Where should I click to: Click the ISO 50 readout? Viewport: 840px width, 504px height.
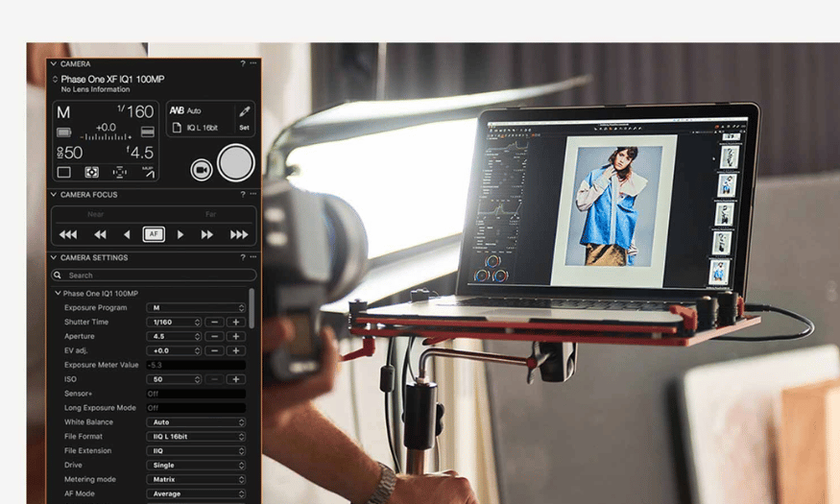70,153
